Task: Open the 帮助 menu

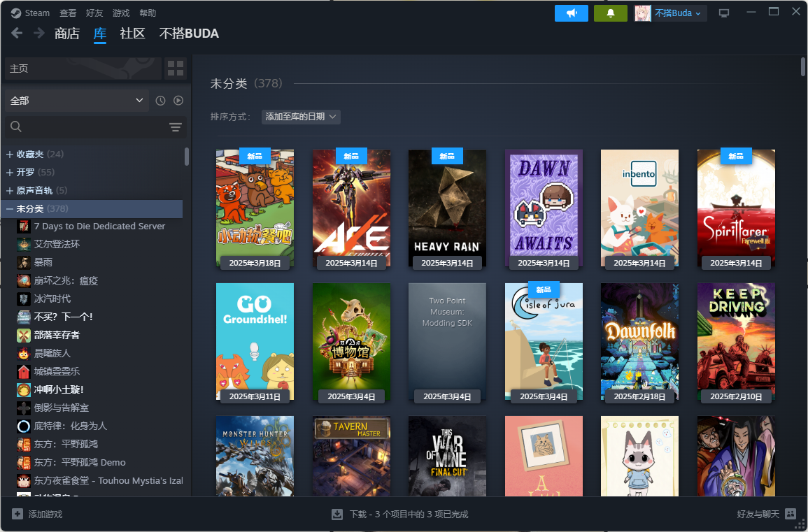Action: (x=148, y=13)
